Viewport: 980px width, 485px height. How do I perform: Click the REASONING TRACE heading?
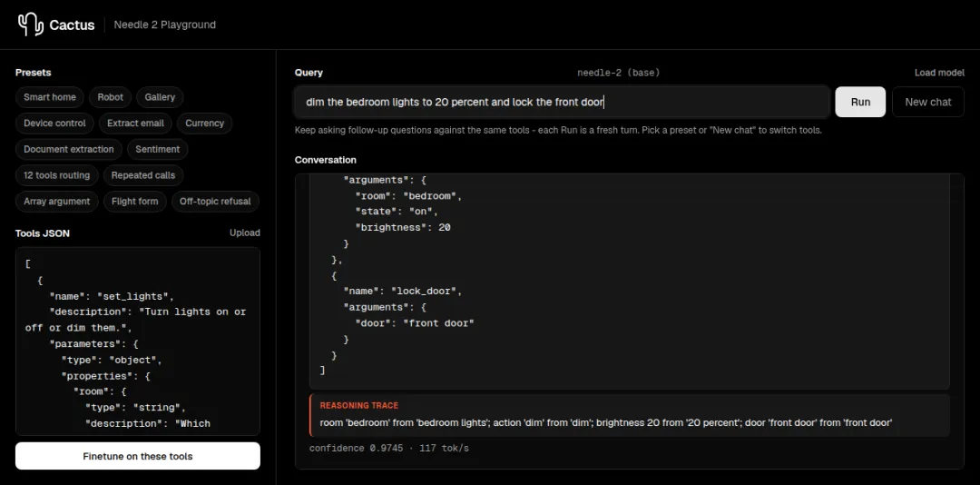pos(358,405)
